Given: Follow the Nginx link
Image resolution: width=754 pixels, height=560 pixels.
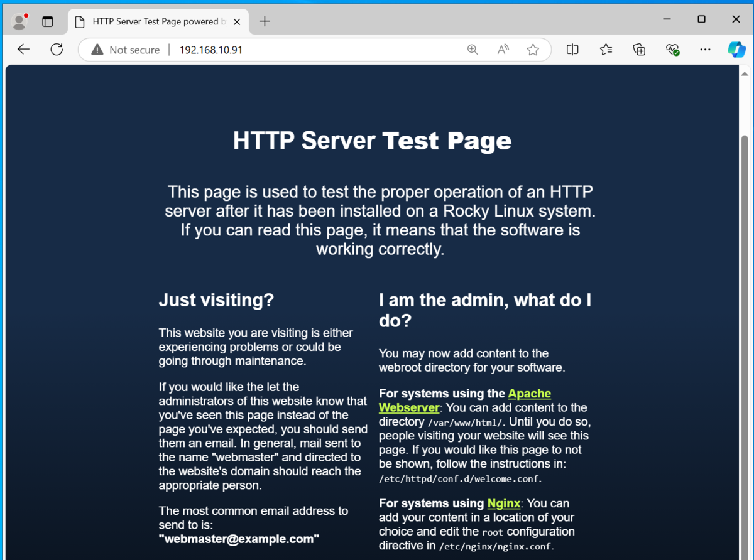Looking at the screenshot, I should click(503, 503).
